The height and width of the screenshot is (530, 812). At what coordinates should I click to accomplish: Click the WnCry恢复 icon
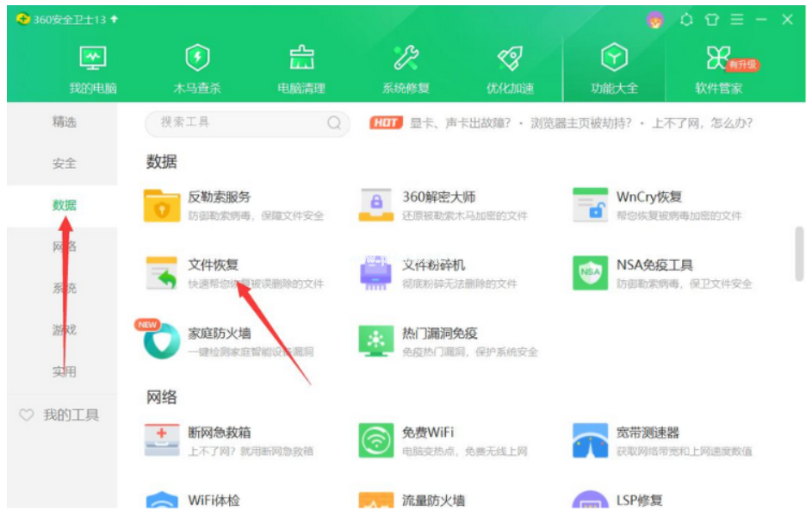pos(590,205)
